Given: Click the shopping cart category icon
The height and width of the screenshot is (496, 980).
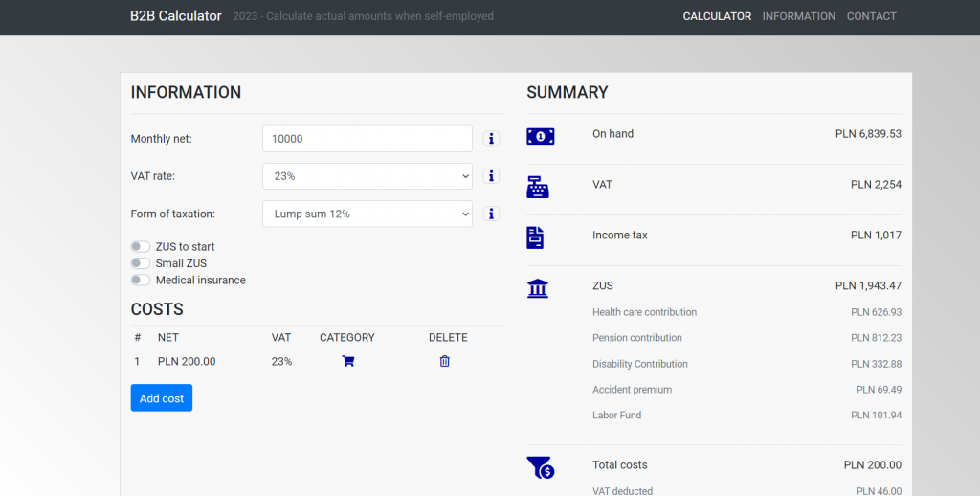Looking at the screenshot, I should 348,361.
